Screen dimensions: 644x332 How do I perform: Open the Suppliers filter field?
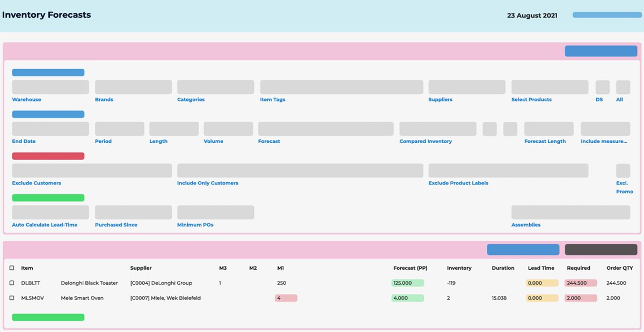[x=467, y=87]
